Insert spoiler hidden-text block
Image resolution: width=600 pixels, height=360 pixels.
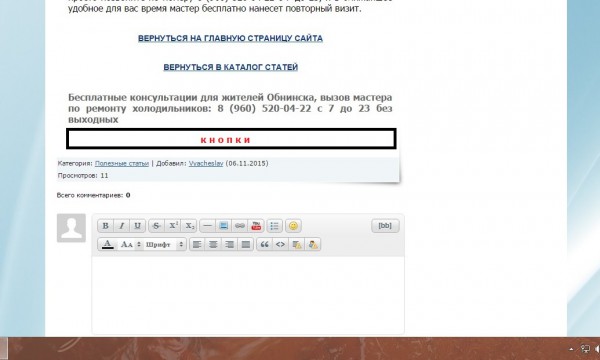(297, 244)
